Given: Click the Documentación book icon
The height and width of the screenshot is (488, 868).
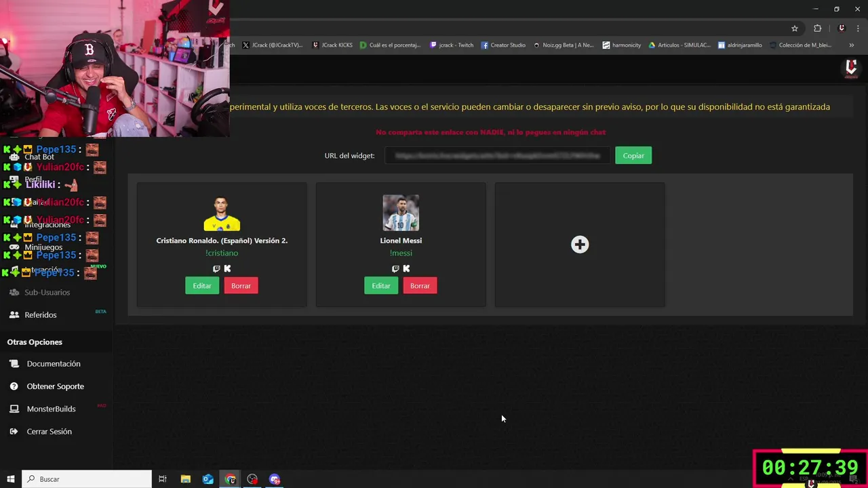Looking at the screenshot, I should [14, 364].
